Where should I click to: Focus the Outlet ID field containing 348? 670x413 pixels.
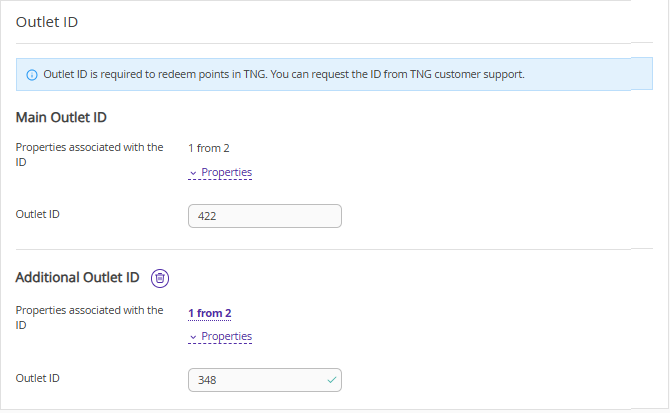click(255, 380)
